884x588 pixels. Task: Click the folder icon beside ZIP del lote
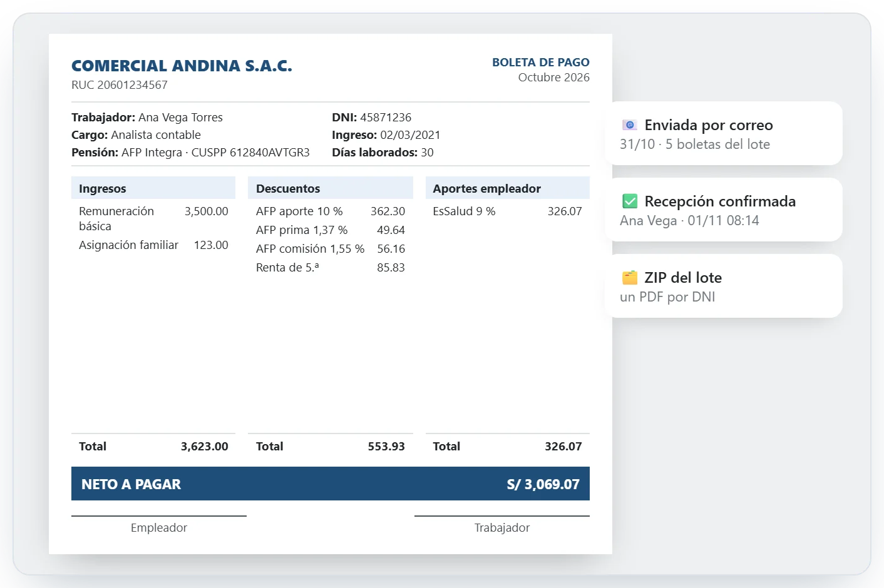(x=629, y=278)
